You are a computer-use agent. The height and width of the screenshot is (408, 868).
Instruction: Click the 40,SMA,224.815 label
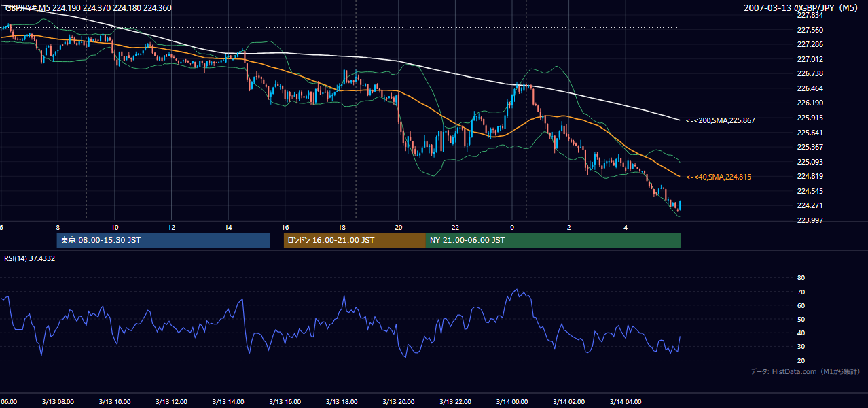click(718, 177)
